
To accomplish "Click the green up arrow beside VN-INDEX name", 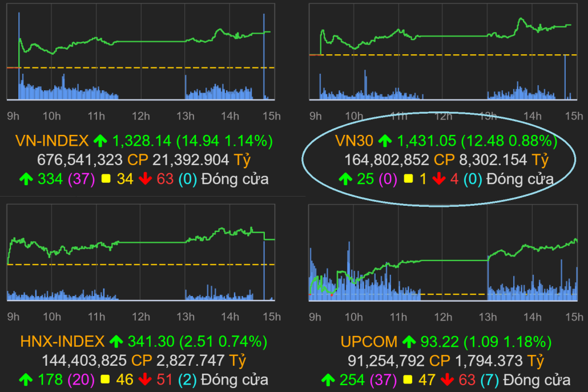I will click(x=100, y=141).
